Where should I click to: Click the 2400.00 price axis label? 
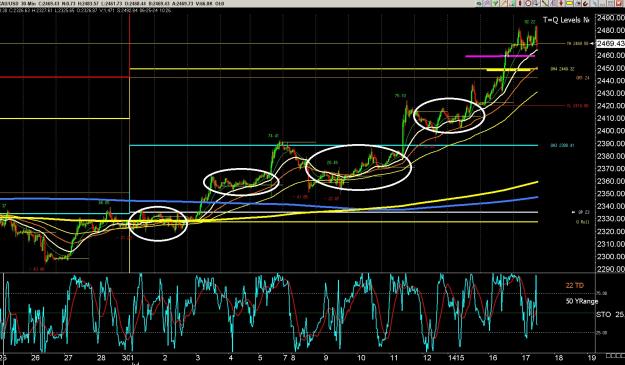point(611,131)
